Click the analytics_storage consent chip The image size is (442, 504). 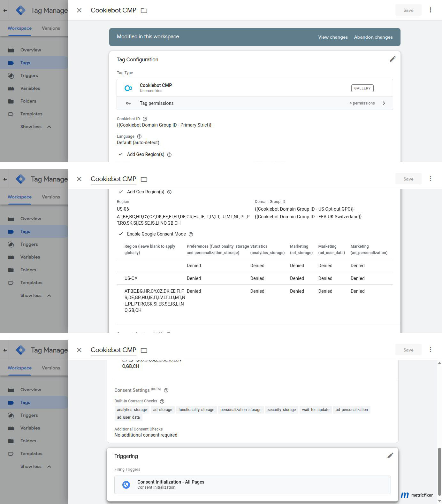click(x=132, y=410)
